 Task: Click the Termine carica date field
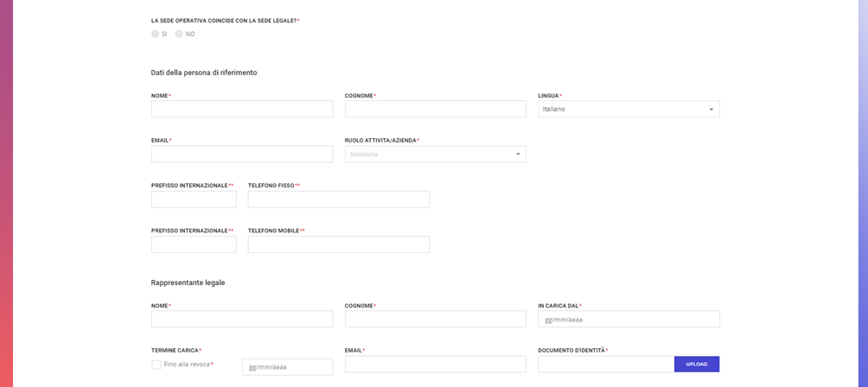pyautogui.click(x=287, y=367)
